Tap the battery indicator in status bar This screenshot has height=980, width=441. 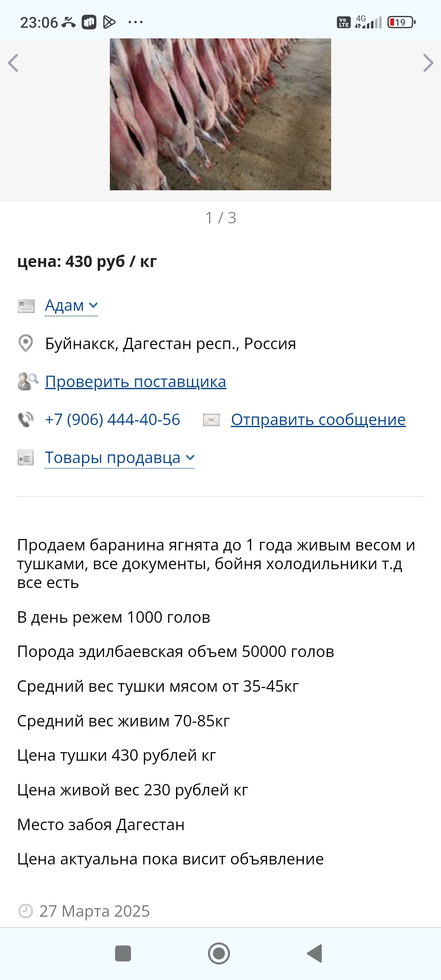[401, 22]
